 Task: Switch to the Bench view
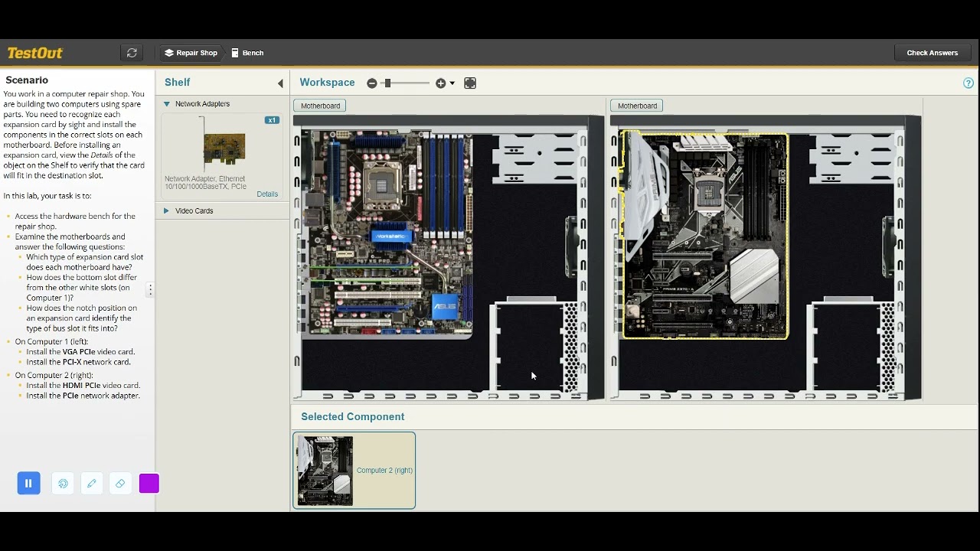pos(247,53)
